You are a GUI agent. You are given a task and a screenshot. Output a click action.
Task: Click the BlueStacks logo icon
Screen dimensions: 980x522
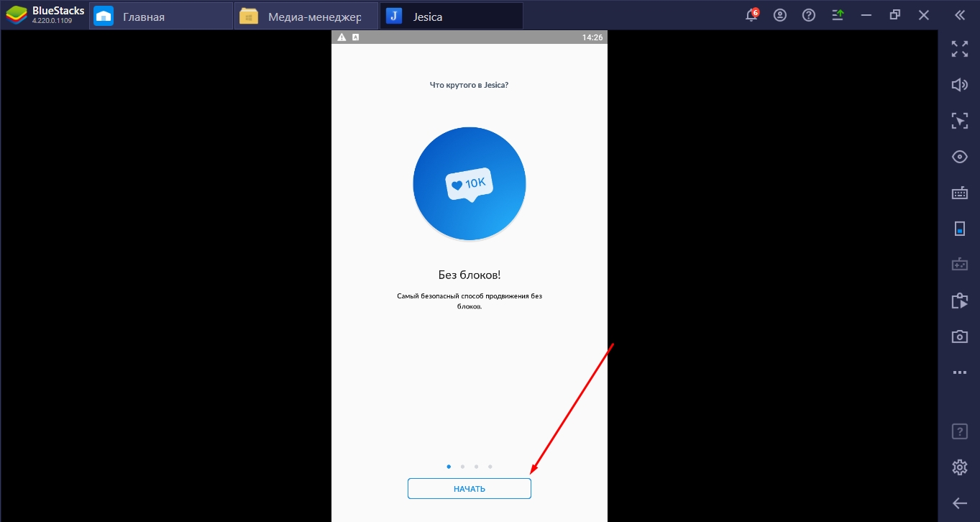[x=17, y=14]
